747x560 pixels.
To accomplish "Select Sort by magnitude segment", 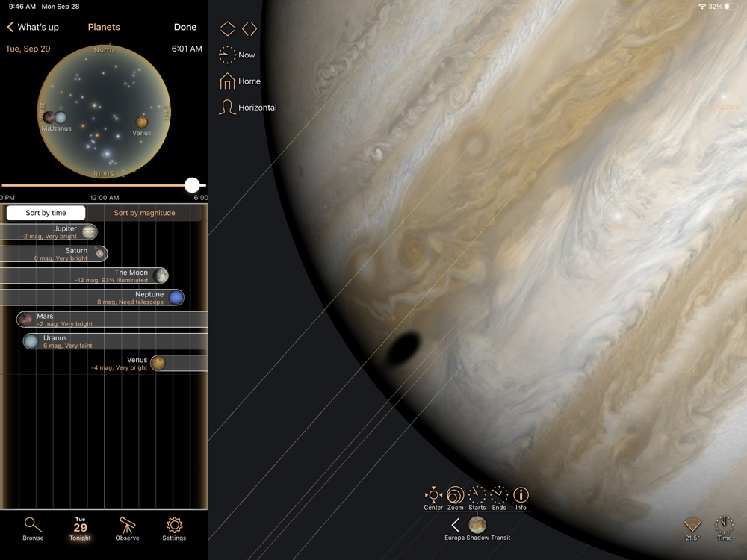I will (144, 213).
